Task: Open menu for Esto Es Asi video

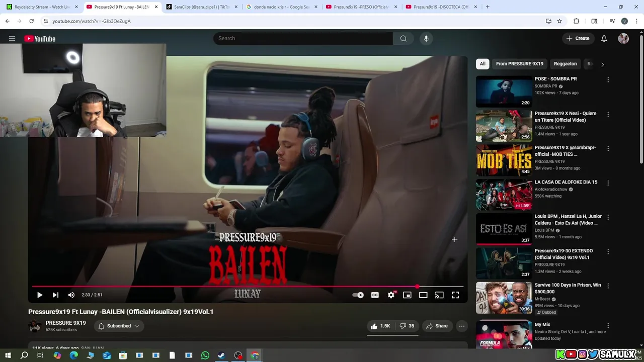Action: (x=608, y=217)
